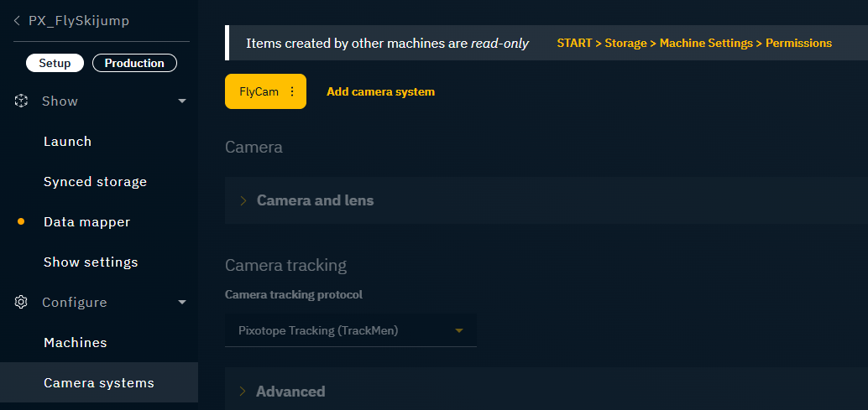The image size is (868, 410).
Task: Collapse the Configure section arrow
Action: click(182, 303)
